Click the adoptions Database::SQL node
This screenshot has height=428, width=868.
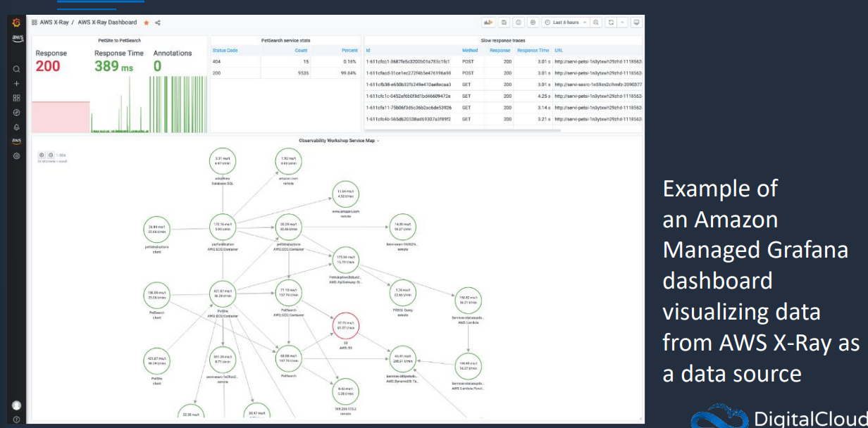tap(223, 161)
